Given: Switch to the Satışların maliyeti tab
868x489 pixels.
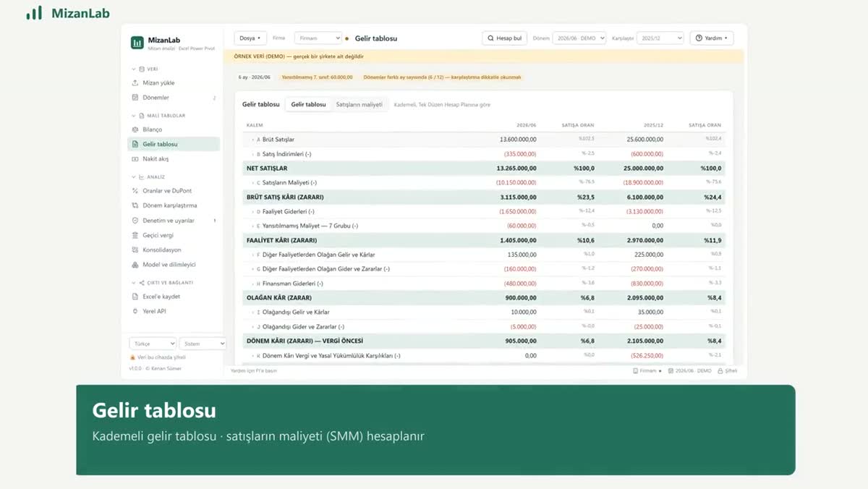Looking at the screenshot, I should pos(359,105).
